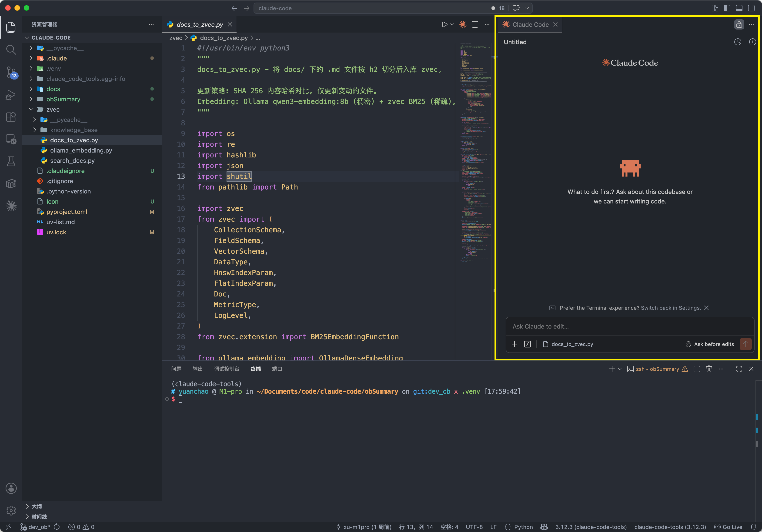Screen dimensions: 762x532
Task: Click the Ask Claude to edit input field
Action: coord(630,326)
